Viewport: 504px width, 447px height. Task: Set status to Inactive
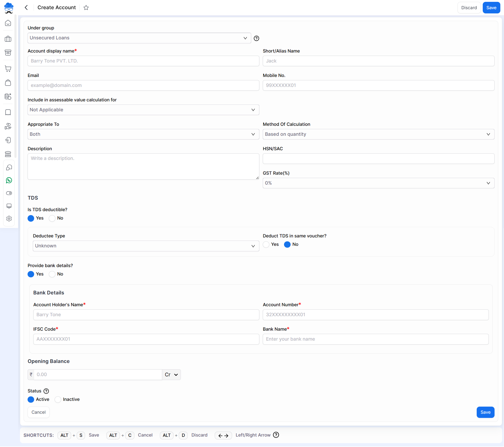(58, 399)
